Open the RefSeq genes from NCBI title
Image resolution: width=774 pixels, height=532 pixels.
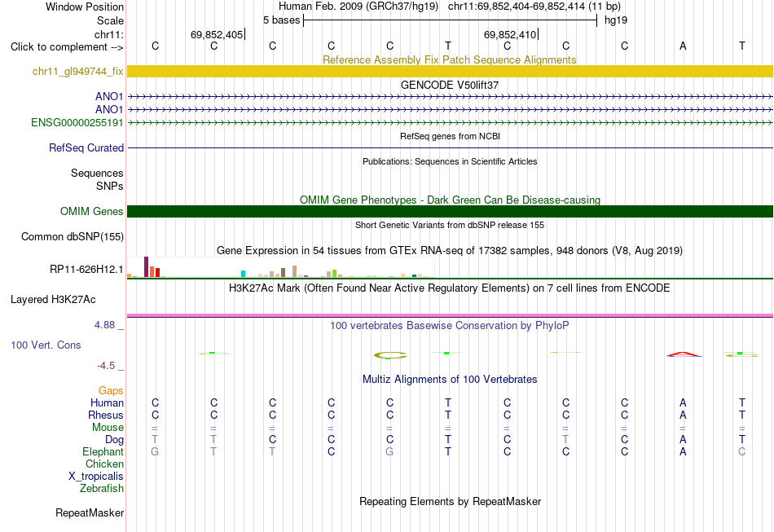point(450,136)
